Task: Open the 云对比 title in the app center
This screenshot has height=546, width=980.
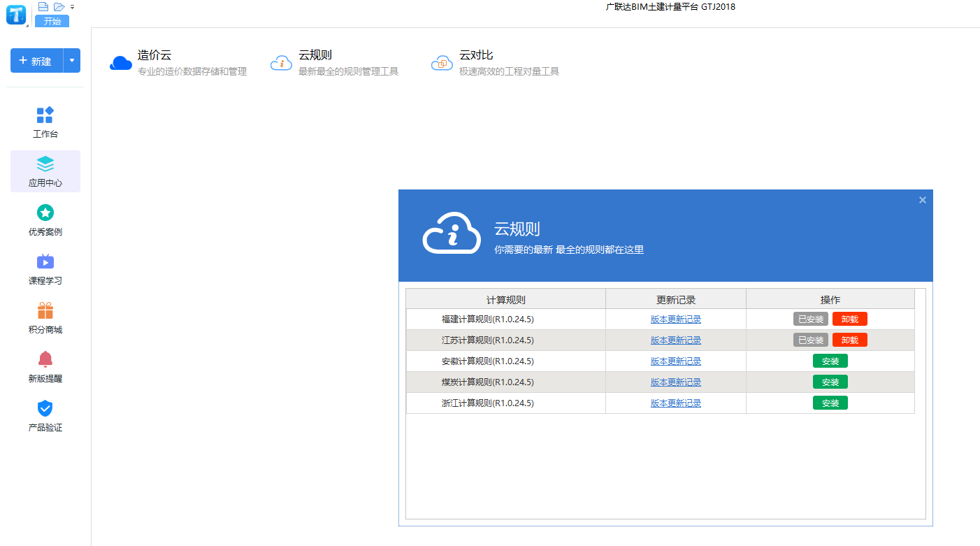Action: point(476,55)
